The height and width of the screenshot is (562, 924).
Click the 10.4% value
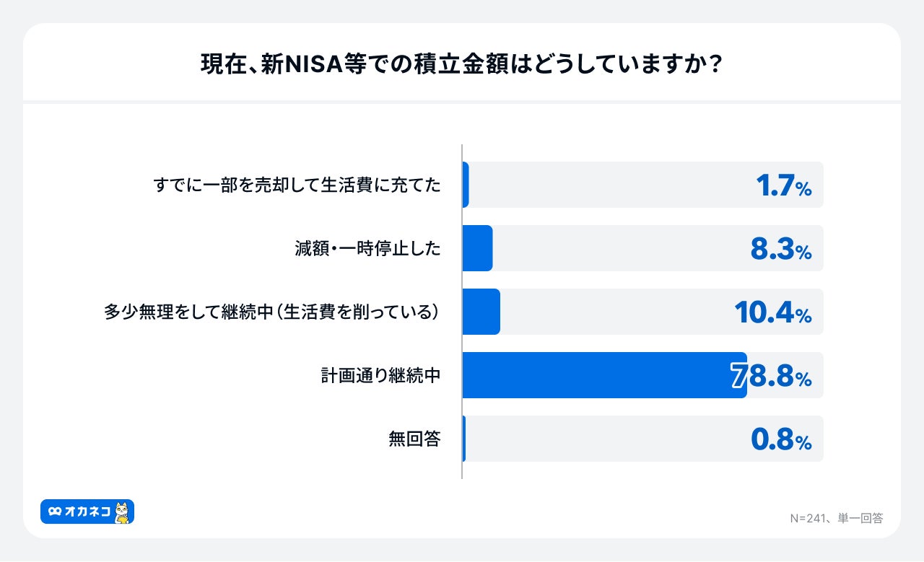click(x=772, y=313)
